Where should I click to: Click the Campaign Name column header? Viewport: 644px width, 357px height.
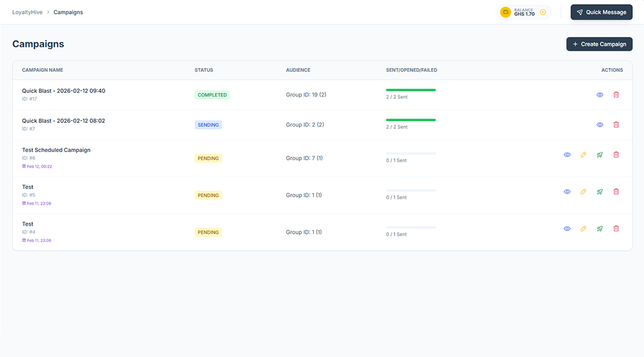tap(42, 70)
